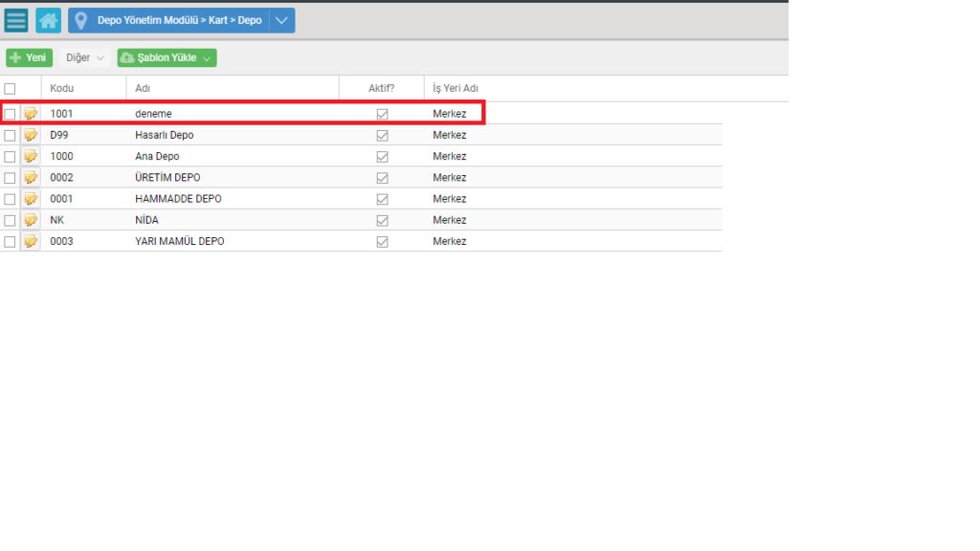Click the Ana Depo name cell

(157, 156)
